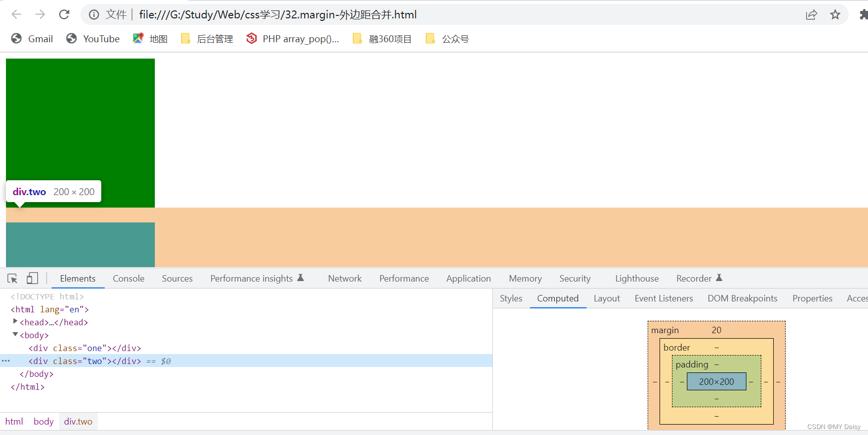Click the browser back arrow
The image size is (868, 435).
[16, 14]
